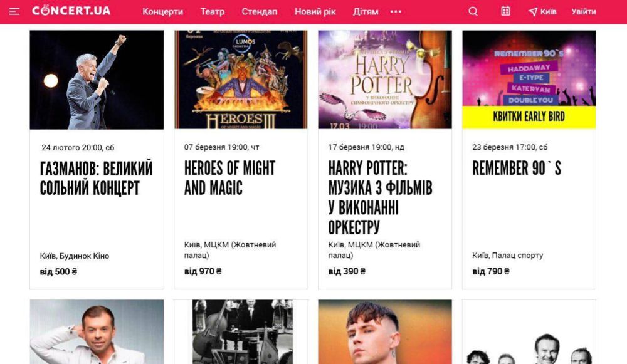Open the Новий рік category
The height and width of the screenshot is (364, 627).
tap(315, 11)
